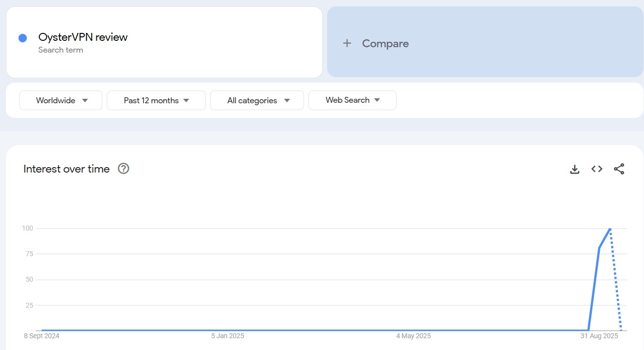Click the 25 value on y-axis
The height and width of the screenshot is (350, 644).
29,305
